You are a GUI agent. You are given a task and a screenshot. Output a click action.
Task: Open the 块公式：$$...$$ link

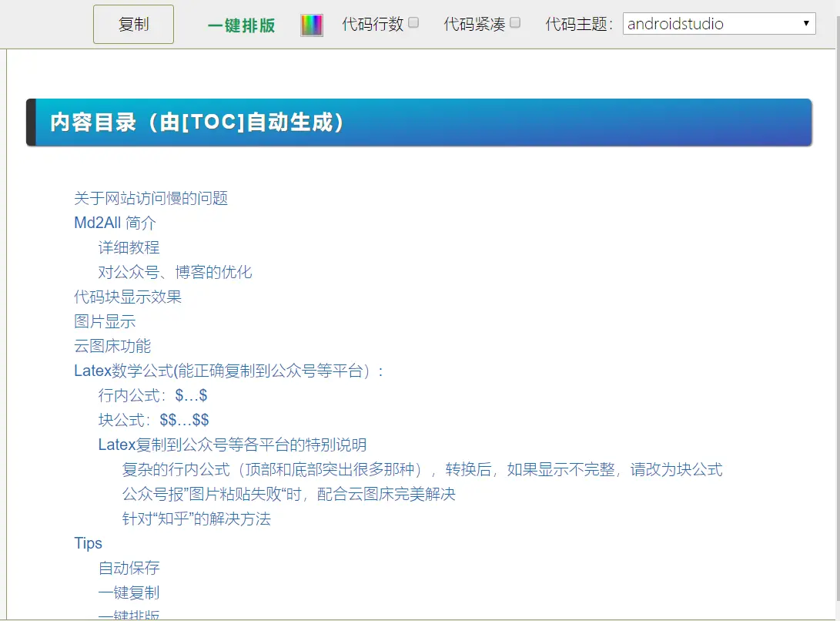[154, 420]
